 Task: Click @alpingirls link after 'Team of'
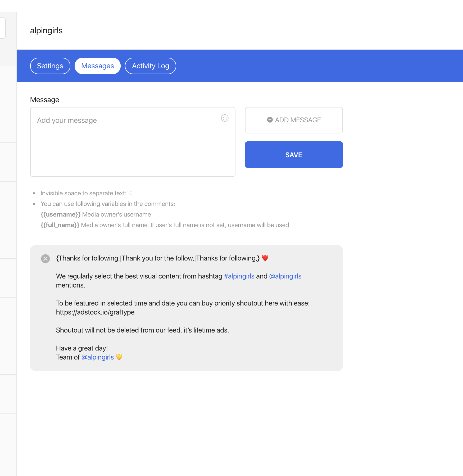[97, 357]
